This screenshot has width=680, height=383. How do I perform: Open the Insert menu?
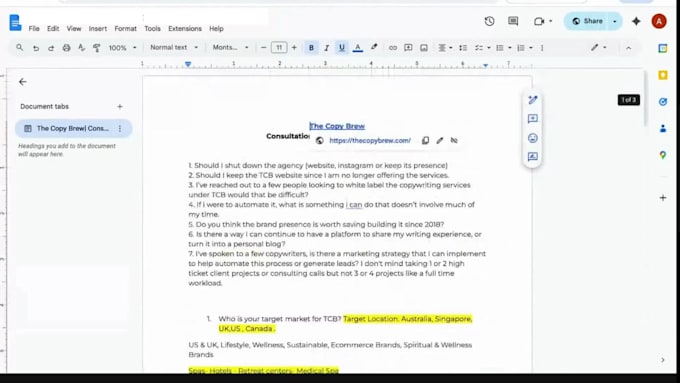(98, 29)
